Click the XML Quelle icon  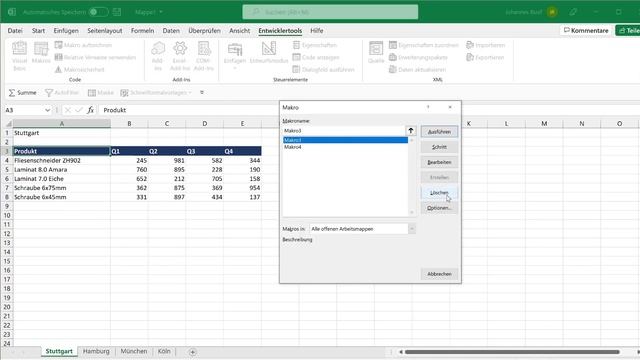coord(376,52)
